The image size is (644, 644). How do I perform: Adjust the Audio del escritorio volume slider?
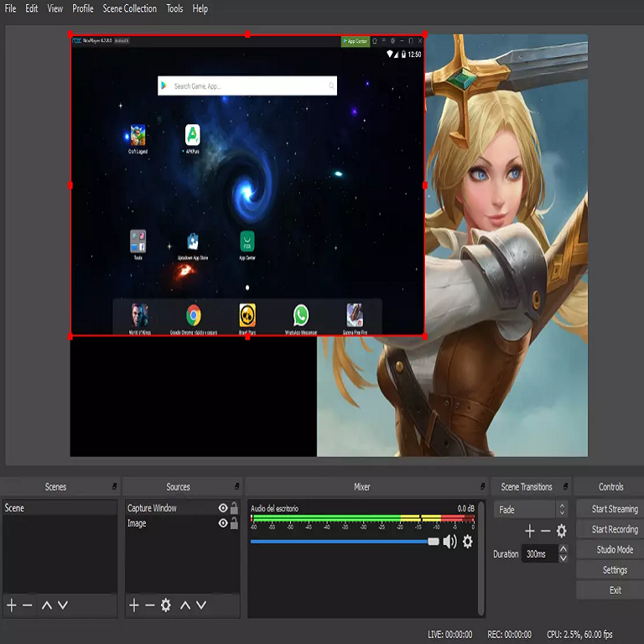(345, 542)
